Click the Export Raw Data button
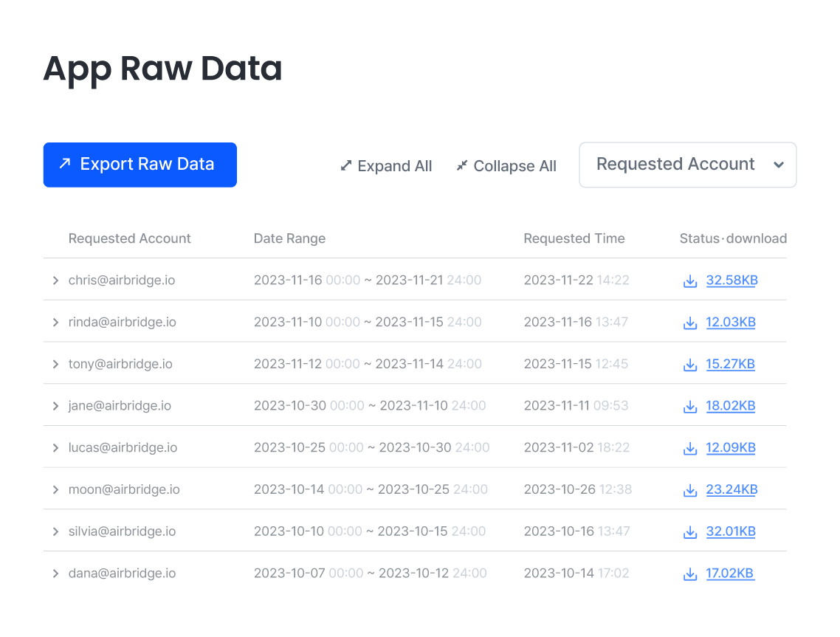Screen dimensions: 840x637 [140, 165]
